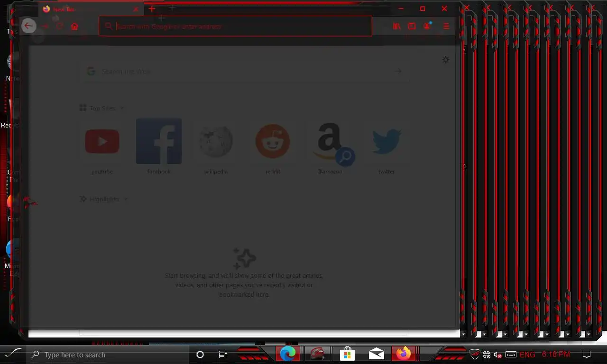Switch to Firefox on taskbar
607x364 pixels.
click(404, 354)
